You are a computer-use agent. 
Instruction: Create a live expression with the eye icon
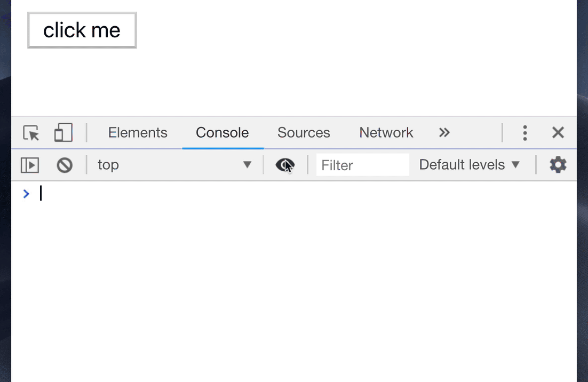click(x=285, y=165)
